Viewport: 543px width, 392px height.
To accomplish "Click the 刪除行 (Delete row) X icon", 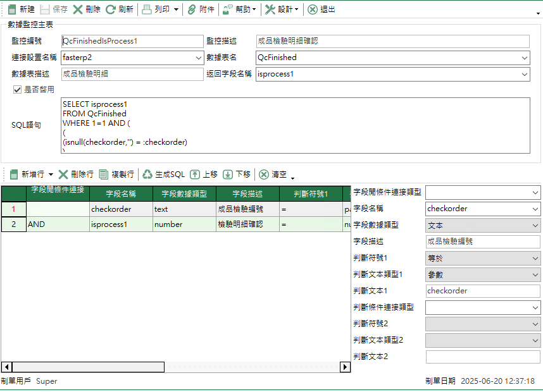I will 63,175.
